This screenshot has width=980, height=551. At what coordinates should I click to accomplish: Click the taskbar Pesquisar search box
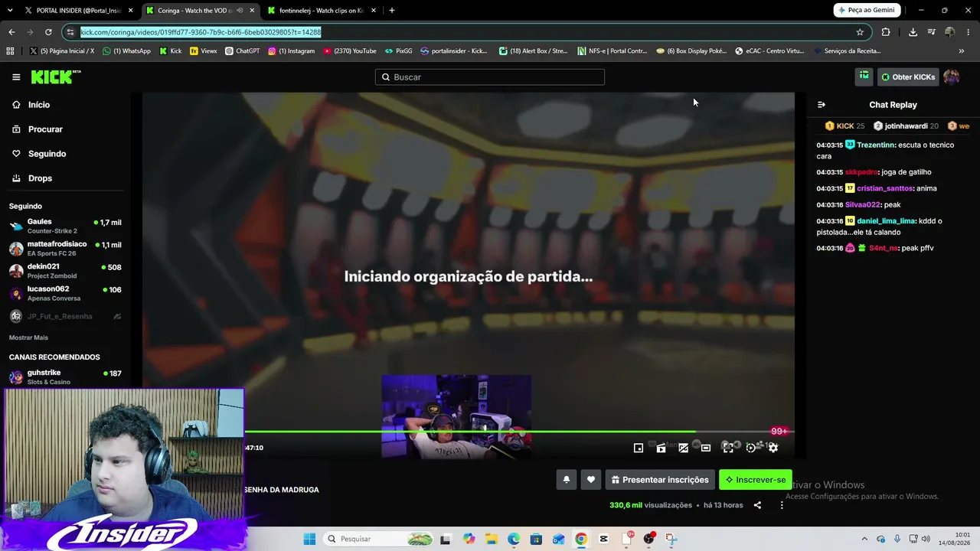(379, 539)
